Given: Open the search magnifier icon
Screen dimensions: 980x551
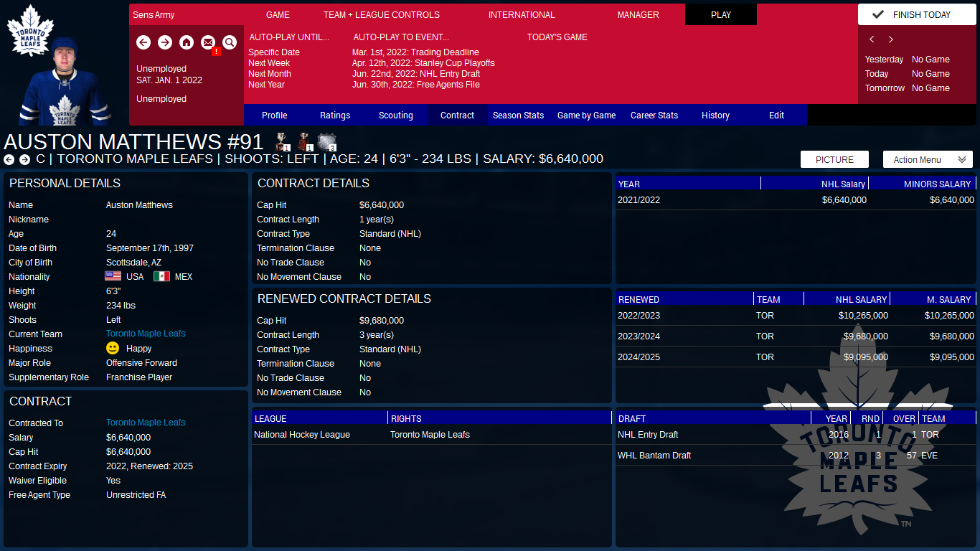Looking at the screenshot, I should point(230,42).
